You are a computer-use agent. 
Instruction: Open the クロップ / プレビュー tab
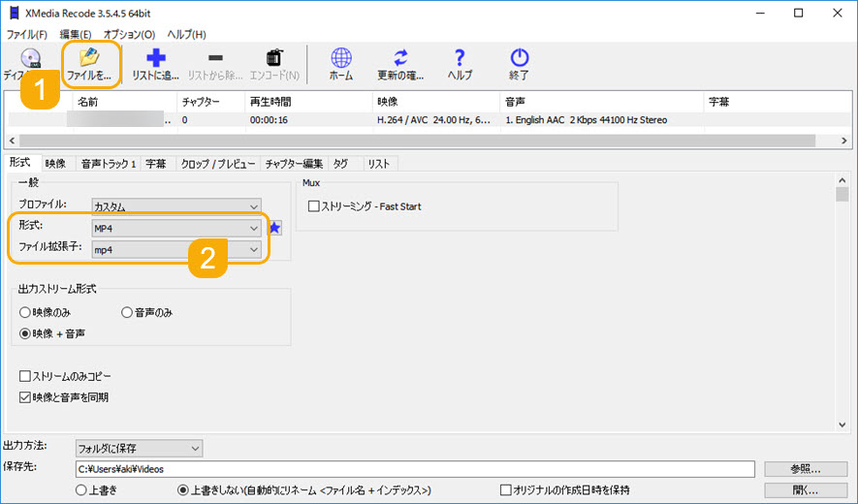pos(218,164)
